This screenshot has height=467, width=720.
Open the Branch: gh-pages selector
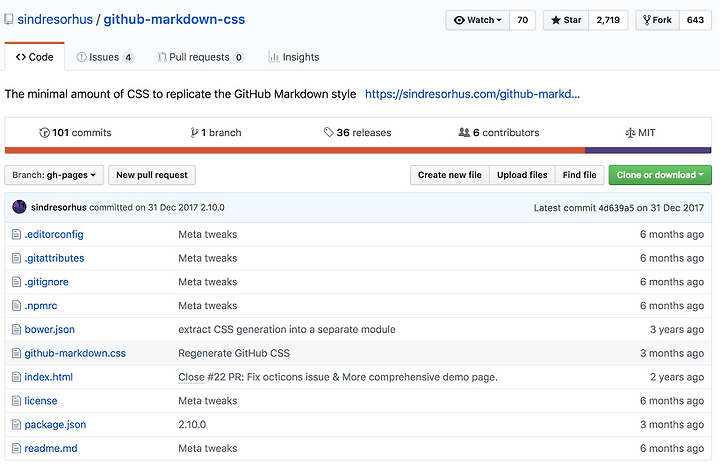click(54, 175)
